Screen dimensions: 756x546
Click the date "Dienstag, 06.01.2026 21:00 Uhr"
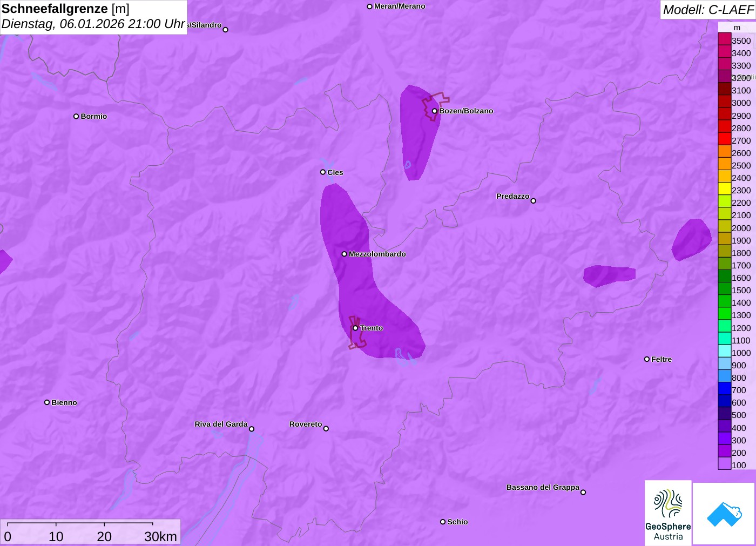(93, 24)
